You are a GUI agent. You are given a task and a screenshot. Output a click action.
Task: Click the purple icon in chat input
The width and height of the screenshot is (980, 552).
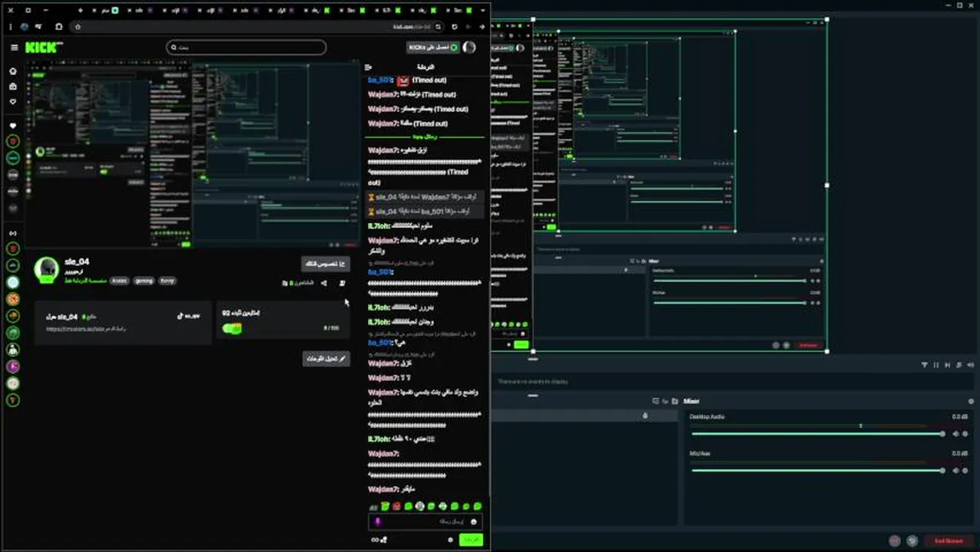(x=377, y=521)
